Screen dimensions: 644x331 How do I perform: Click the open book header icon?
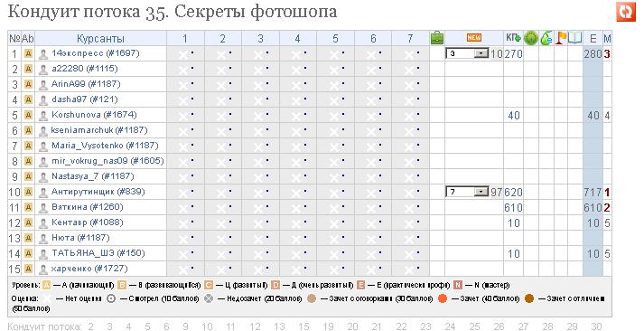(575, 38)
